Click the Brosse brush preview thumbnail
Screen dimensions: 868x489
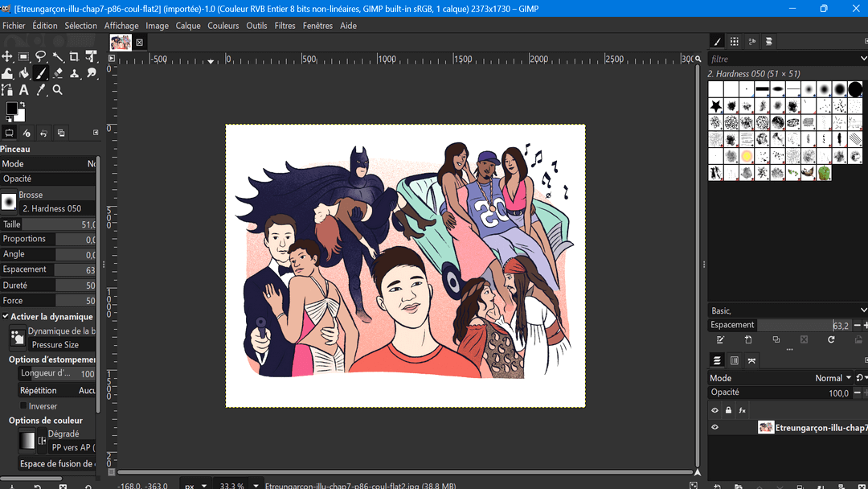click(x=9, y=202)
